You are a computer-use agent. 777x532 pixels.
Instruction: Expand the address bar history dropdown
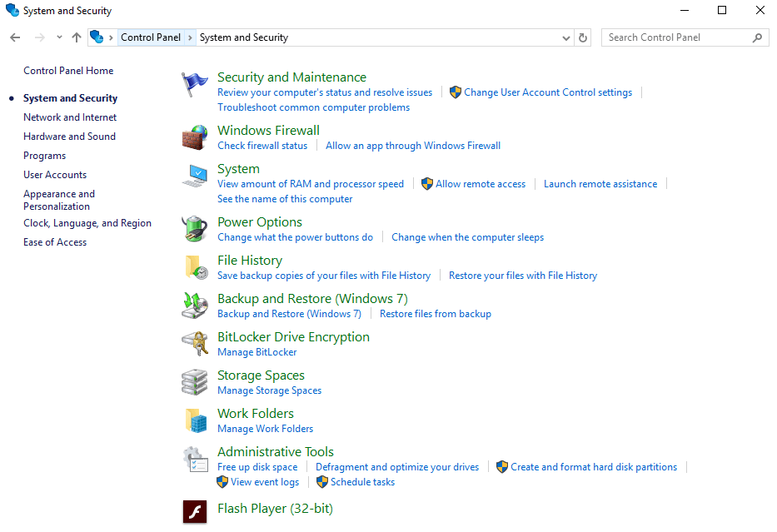point(565,37)
